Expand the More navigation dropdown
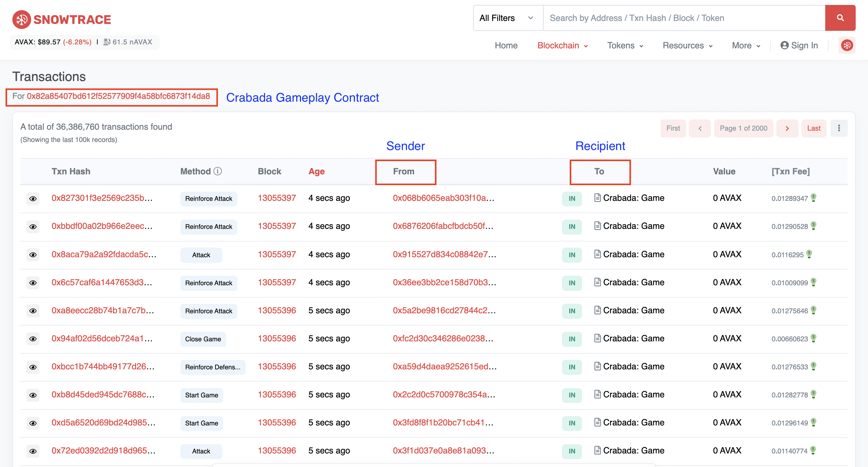This screenshot has height=467, width=868. click(x=746, y=46)
